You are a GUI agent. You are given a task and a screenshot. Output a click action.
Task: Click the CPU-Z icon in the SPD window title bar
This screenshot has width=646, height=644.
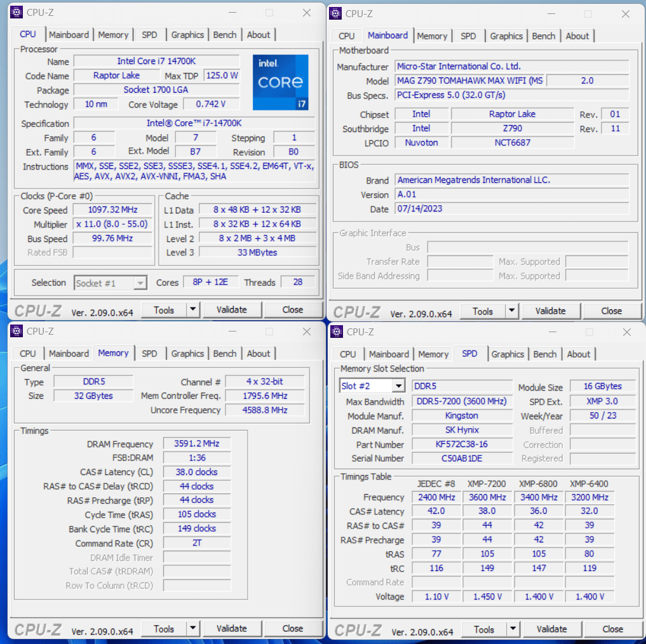tap(336, 332)
